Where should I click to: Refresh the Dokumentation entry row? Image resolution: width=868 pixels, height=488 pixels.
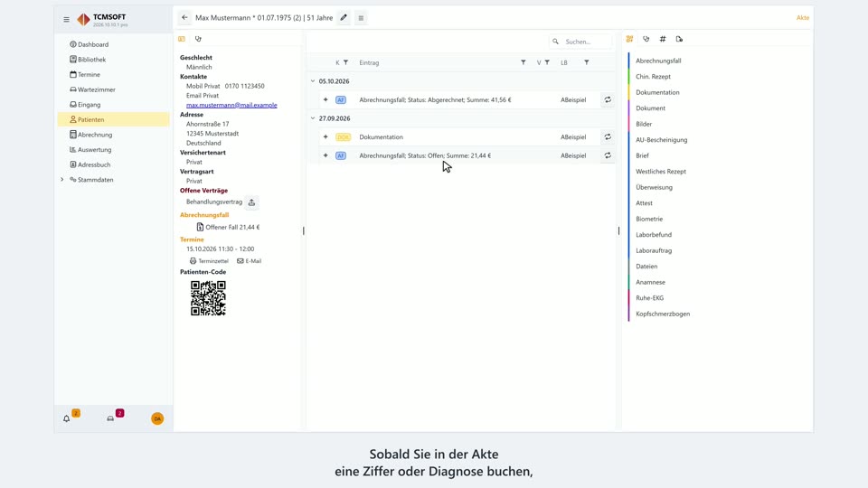click(x=608, y=136)
